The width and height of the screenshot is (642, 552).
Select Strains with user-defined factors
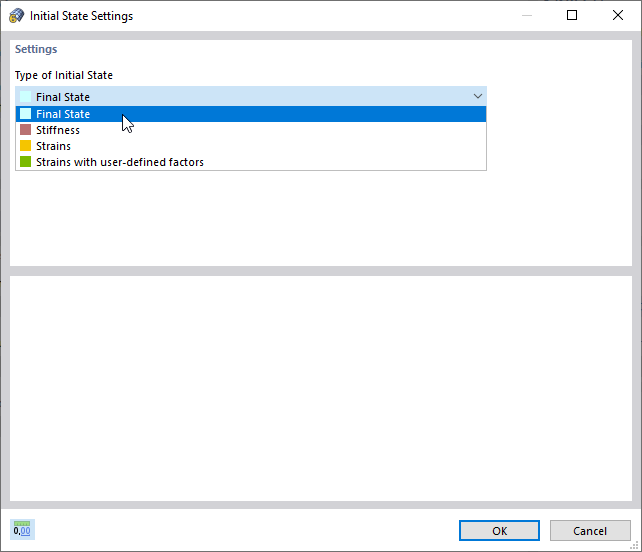pos(120,162)
